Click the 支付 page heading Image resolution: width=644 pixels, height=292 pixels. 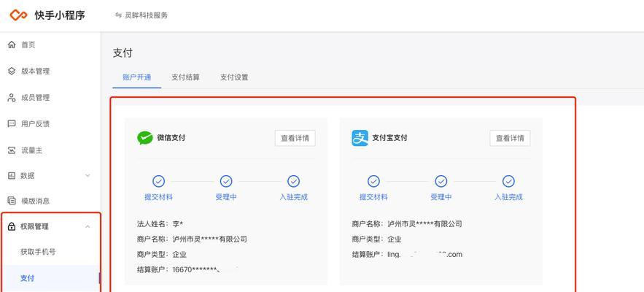(x=123, y=53)
